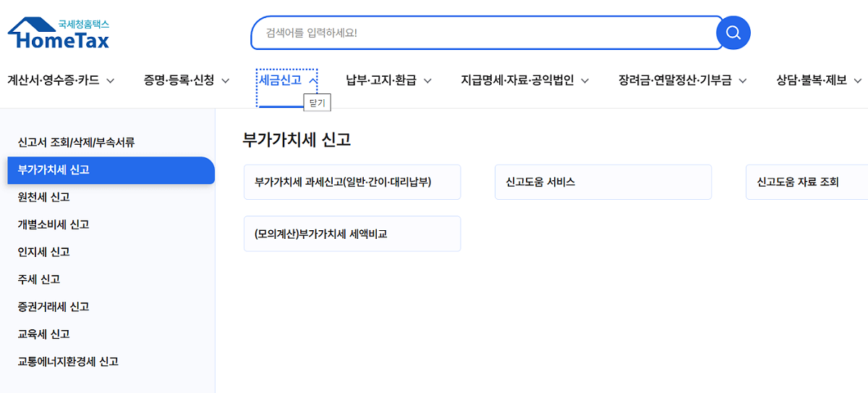
Task: Select 부가가치세 신고 in sidebar
Action: [x=111, y=170]
